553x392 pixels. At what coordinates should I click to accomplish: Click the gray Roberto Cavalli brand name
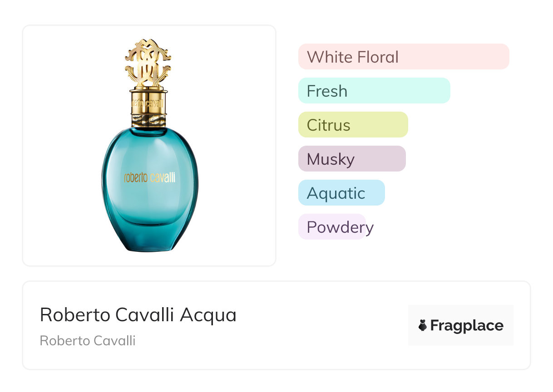[x=88, y=341]
